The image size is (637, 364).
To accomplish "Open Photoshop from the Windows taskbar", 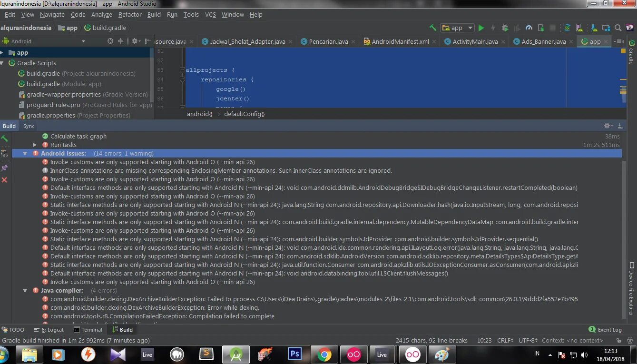I will pyautogui.click(x=295, y=354).
